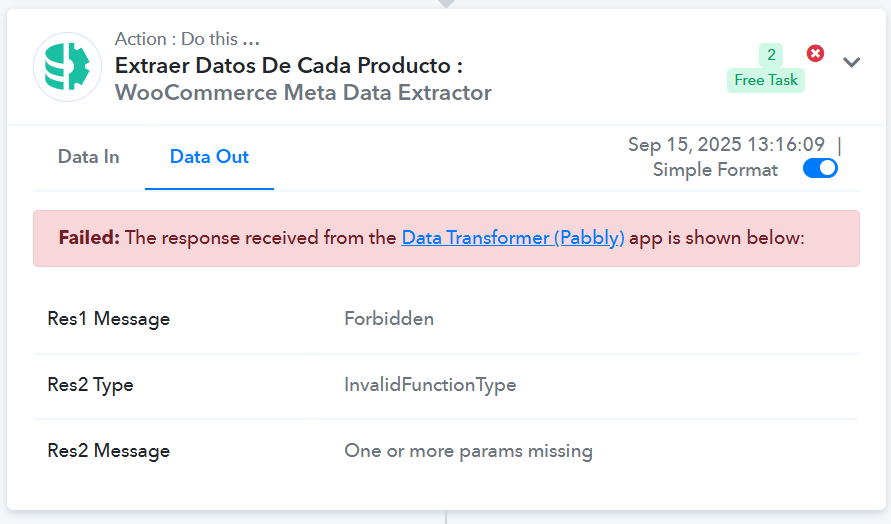
Task: Click the Failed error alert banner
Action: pos(446,238)
